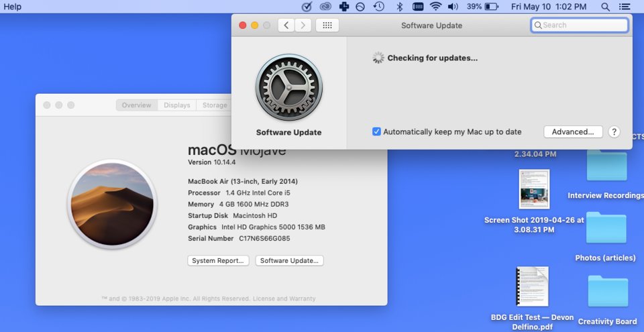The width and height of the screenshot is (644, 332).
Task: Click the License and Warranty text
Action: click(x=284, y=298)
